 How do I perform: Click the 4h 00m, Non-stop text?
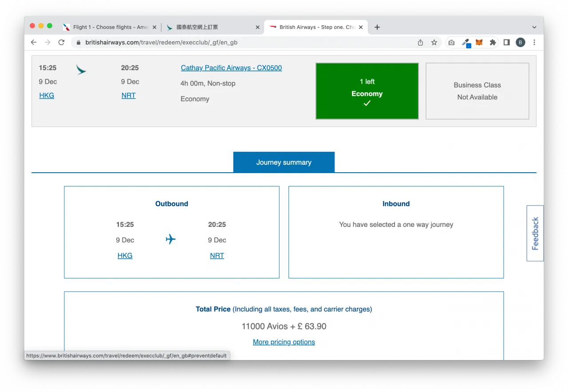click(208, 83)
